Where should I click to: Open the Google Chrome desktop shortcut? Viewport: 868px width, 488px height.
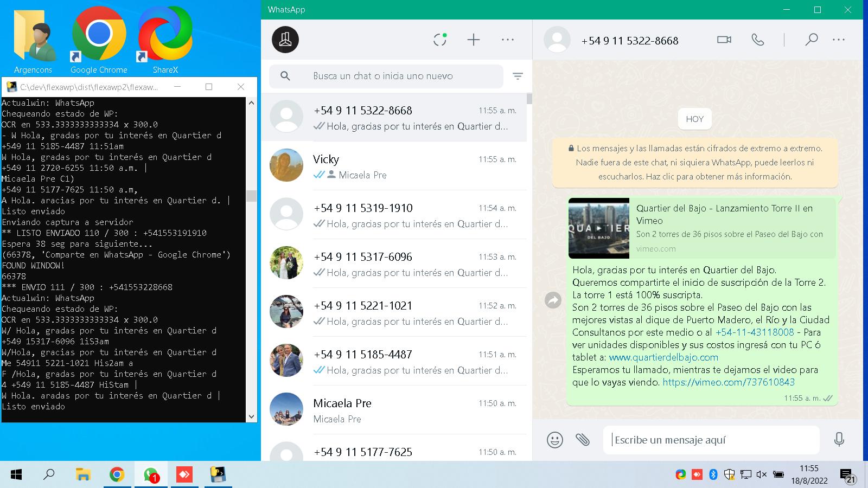click(x=99, y=41)
